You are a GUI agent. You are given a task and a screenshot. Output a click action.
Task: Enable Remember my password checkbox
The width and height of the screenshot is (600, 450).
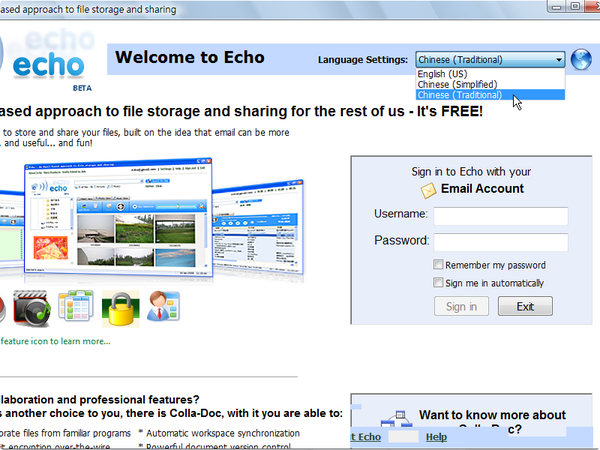[x=438, y=264]
